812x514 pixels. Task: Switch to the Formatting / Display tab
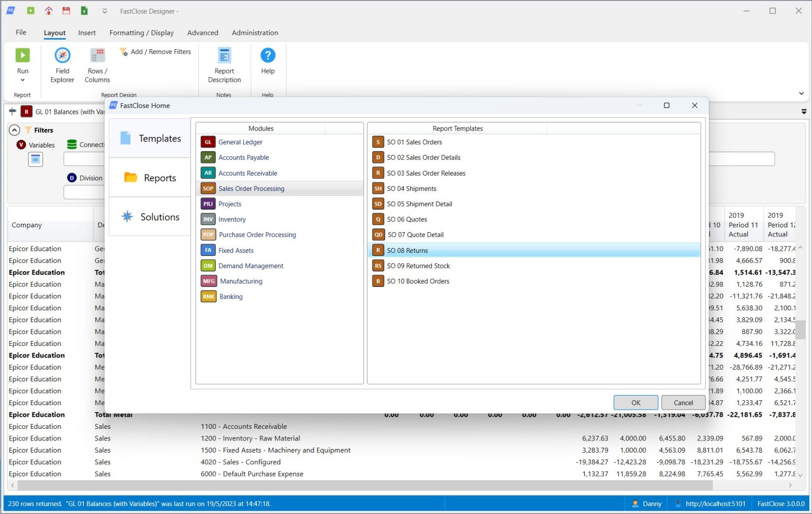pyautogui.click(x=141, y=33)
